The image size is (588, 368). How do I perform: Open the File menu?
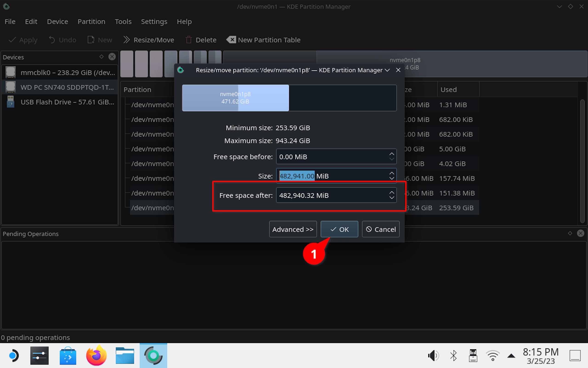point(10,21)
